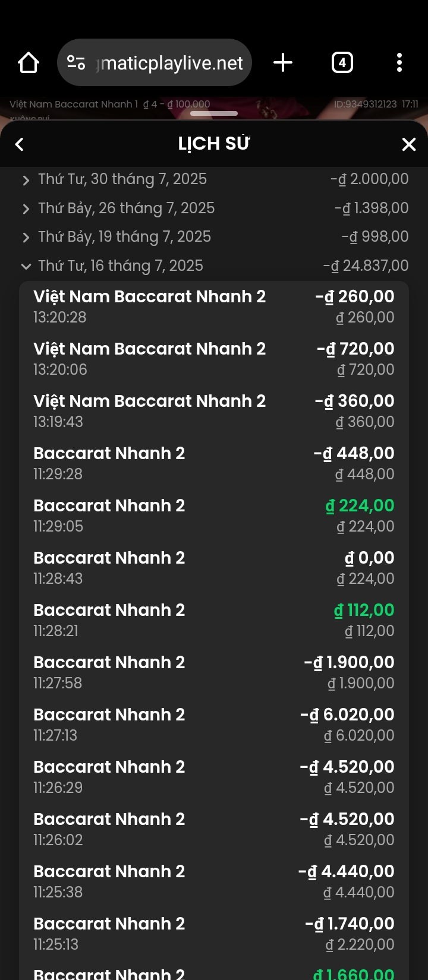Open the 13:19:43 Việt Nam Baccarat round
The width and height of the screenshot is (428, 980).
(x=214, y=411)
